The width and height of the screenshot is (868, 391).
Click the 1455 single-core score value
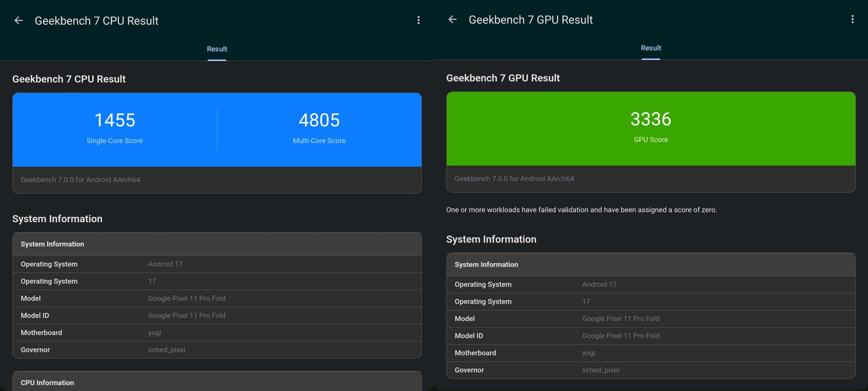pyautogui.click(x=115, y=120)
